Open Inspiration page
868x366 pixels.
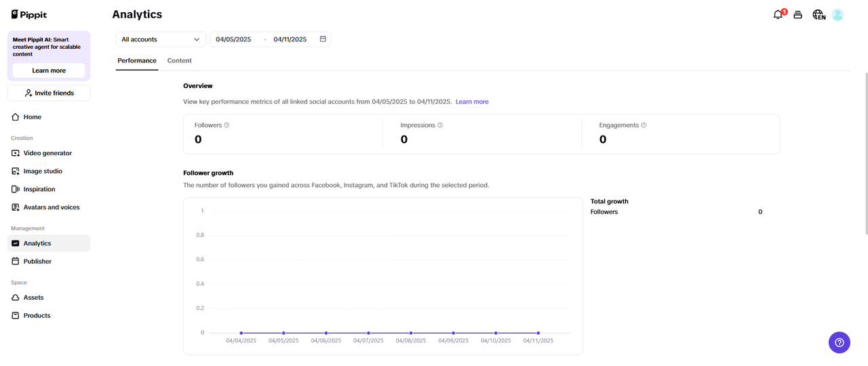[x=49, y=189]
